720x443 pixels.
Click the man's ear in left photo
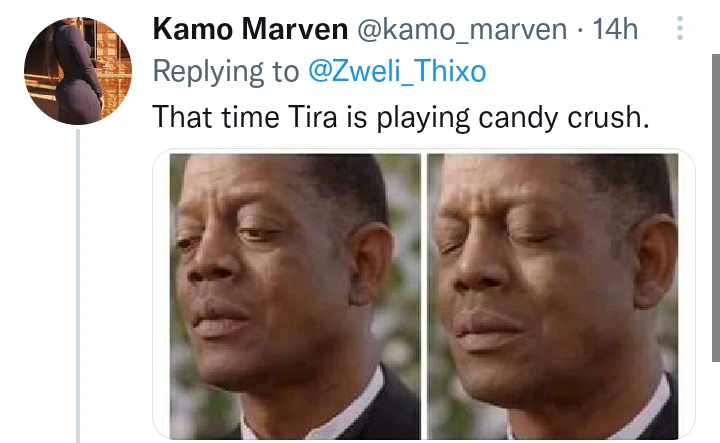(371, 264)
